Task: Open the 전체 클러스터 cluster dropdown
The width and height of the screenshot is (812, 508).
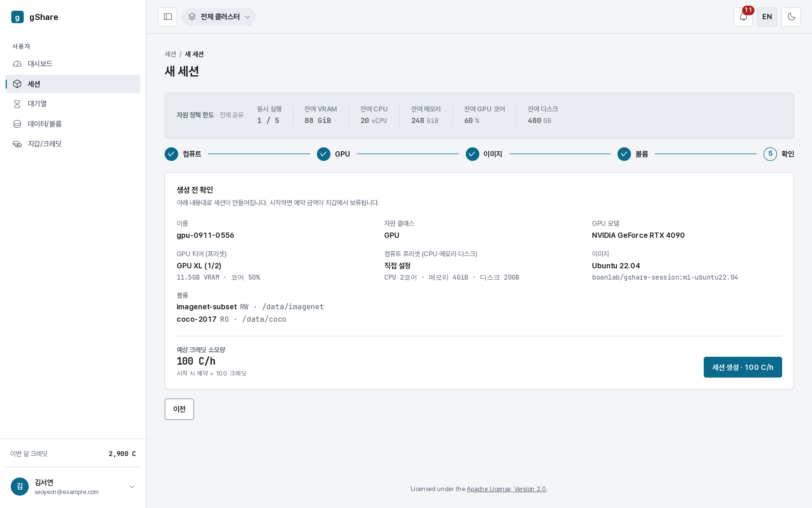Action: 219,17
